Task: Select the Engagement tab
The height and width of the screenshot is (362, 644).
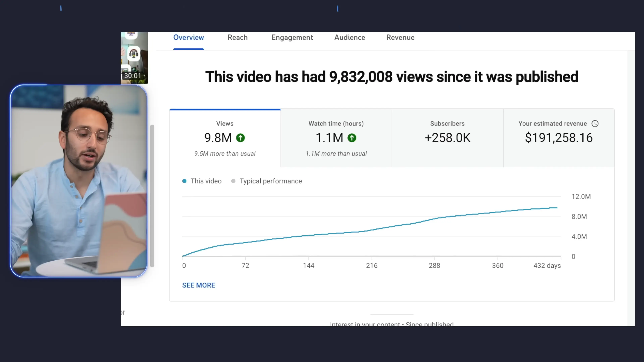Action: 292,38
